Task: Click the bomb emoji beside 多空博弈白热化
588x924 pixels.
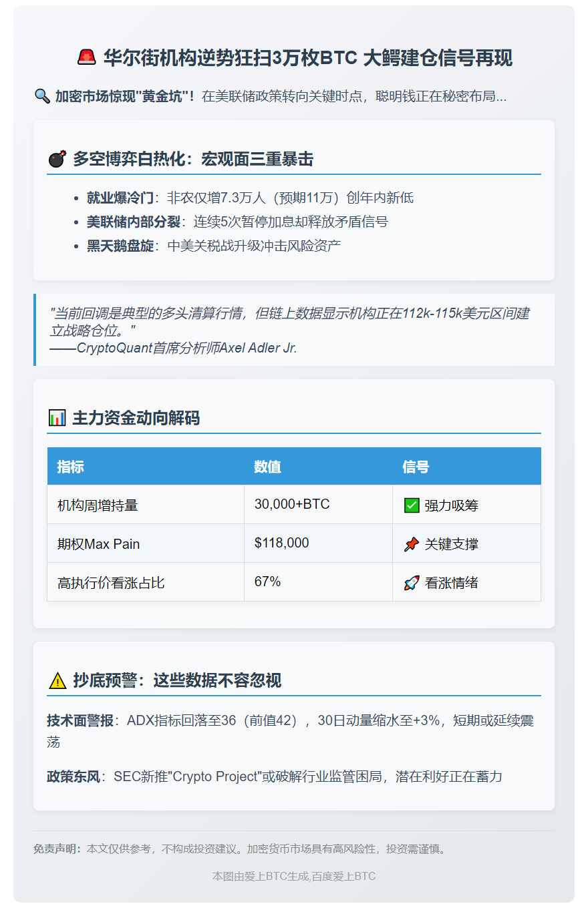Action: click(x=57, y=159)
